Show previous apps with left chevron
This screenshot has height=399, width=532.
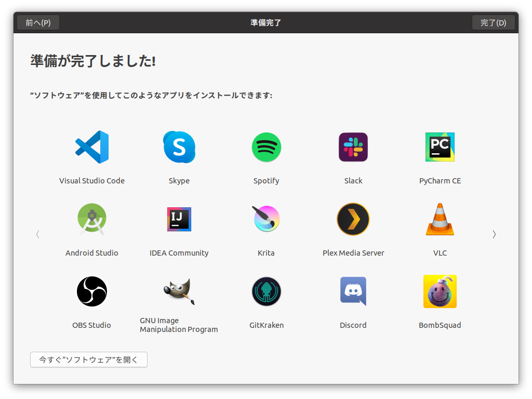tap(37, 234)
